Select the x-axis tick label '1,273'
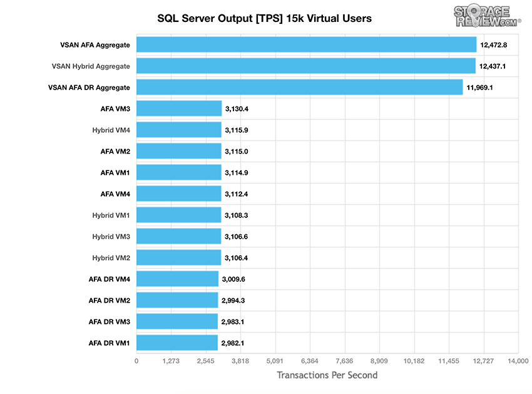The image size is (532, 394). click(171, 361)
